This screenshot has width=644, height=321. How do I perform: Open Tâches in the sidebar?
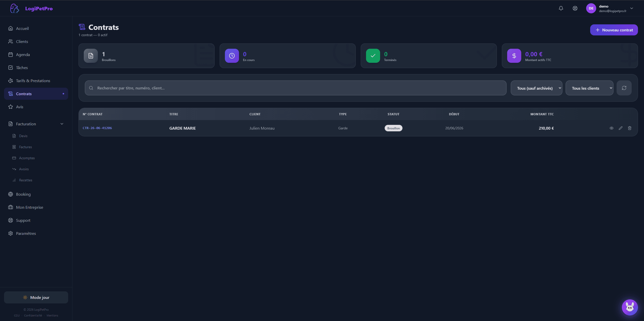[x=36, y=68]
